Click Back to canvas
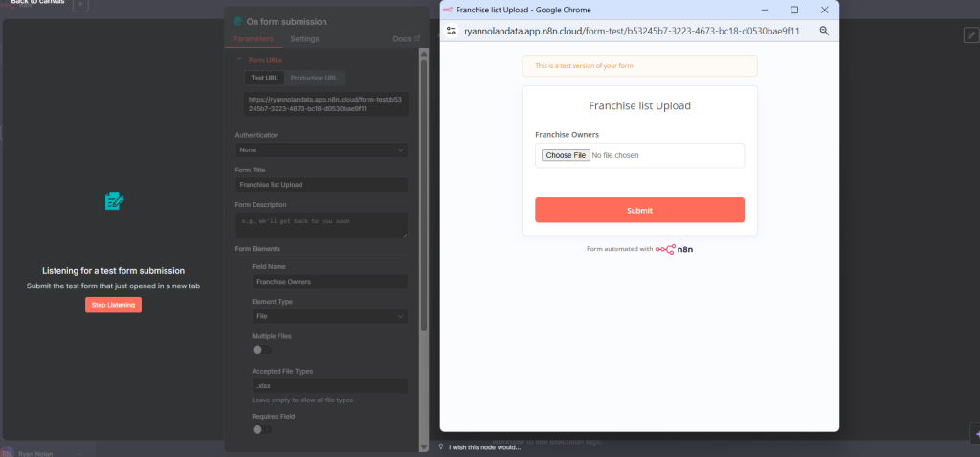 pyautogui.click(x=37, y=3)
